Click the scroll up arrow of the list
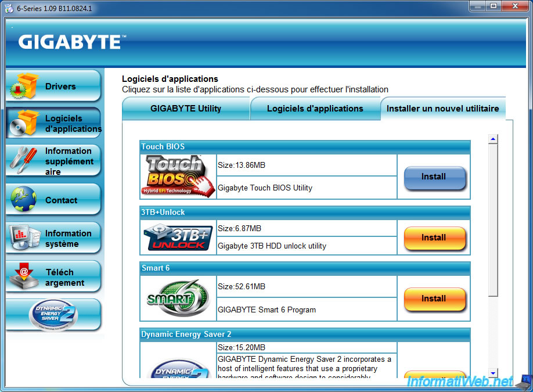533x392 pixels. click(x=493, y=139)
